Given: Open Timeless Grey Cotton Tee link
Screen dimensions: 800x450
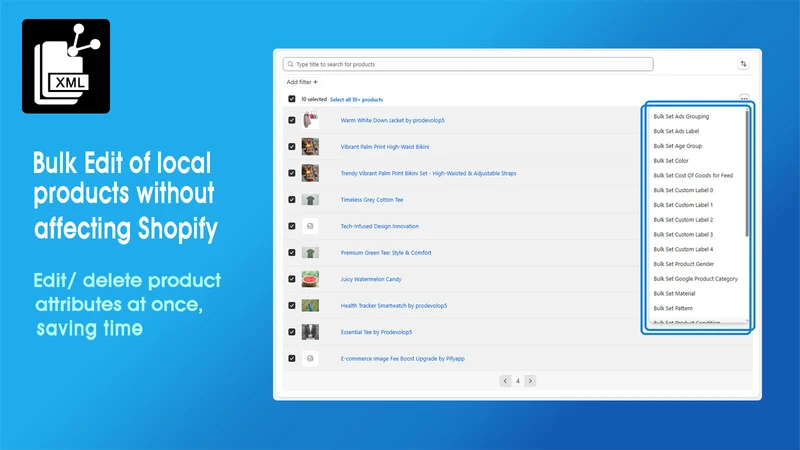Looking at the screenshot, I should [372, 200].
